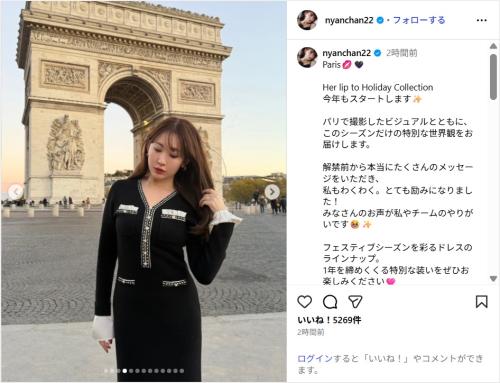Share post using paper plane icon

pos(355,302)
